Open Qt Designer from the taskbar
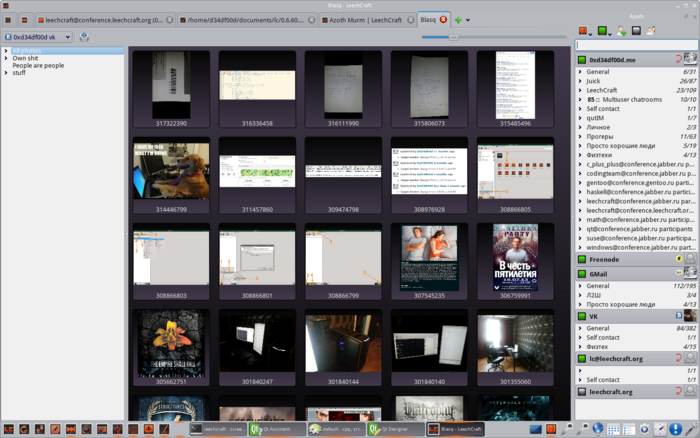 390,429
